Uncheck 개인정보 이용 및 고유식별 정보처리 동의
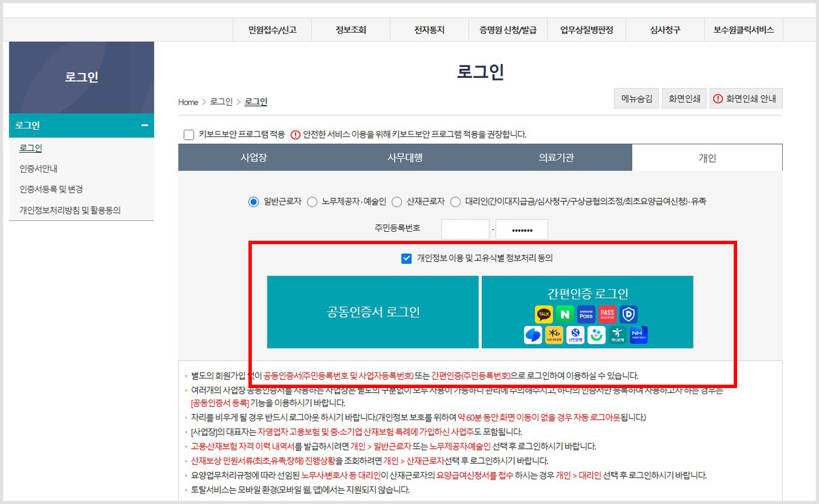 (406, 257)
